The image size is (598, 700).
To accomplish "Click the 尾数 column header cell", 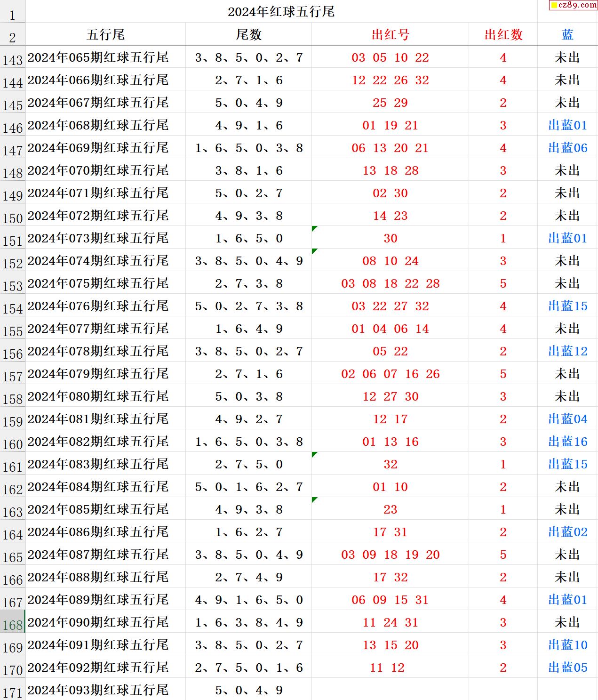I will [x=248, y=34].
